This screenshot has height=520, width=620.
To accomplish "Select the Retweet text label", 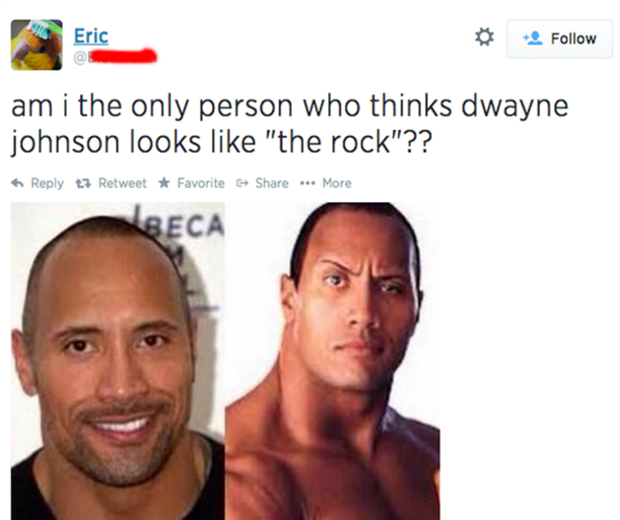I will point(122,183).
